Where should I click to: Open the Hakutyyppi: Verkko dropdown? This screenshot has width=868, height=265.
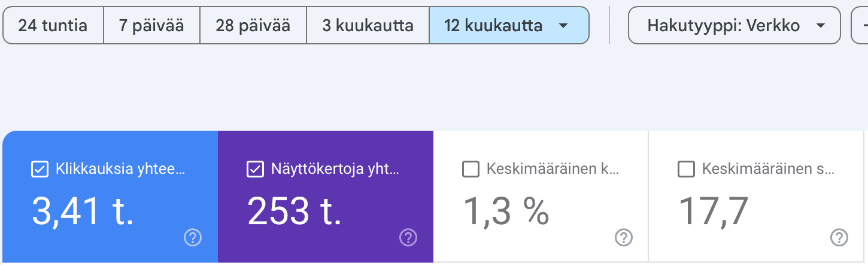click(x=734, y=26)
